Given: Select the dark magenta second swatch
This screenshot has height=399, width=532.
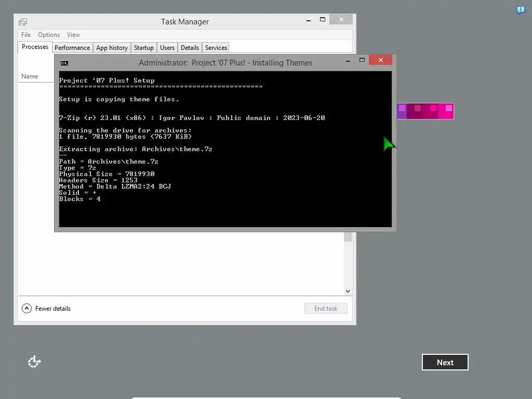Looking at the screenshot, I should click(415, 111).
